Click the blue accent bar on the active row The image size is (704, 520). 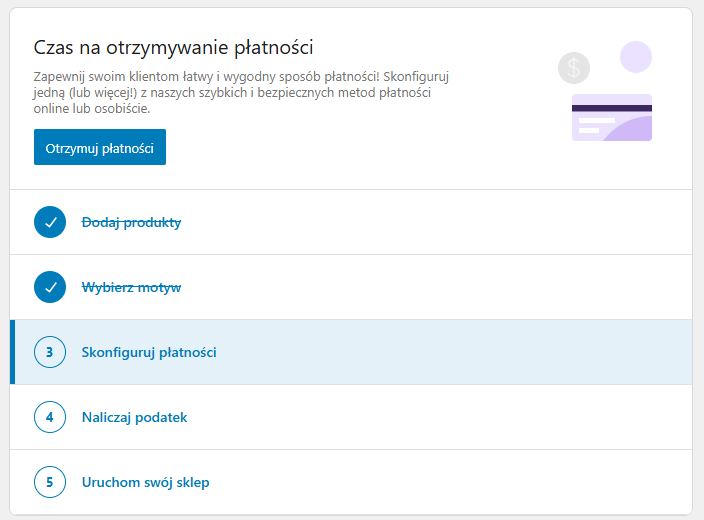[12, 352]
